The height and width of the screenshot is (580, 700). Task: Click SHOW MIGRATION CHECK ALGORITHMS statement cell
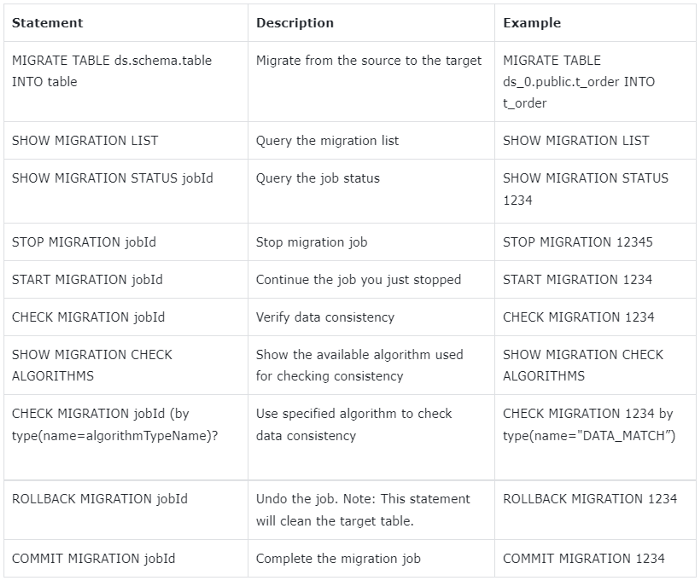(x=92, y=365)
